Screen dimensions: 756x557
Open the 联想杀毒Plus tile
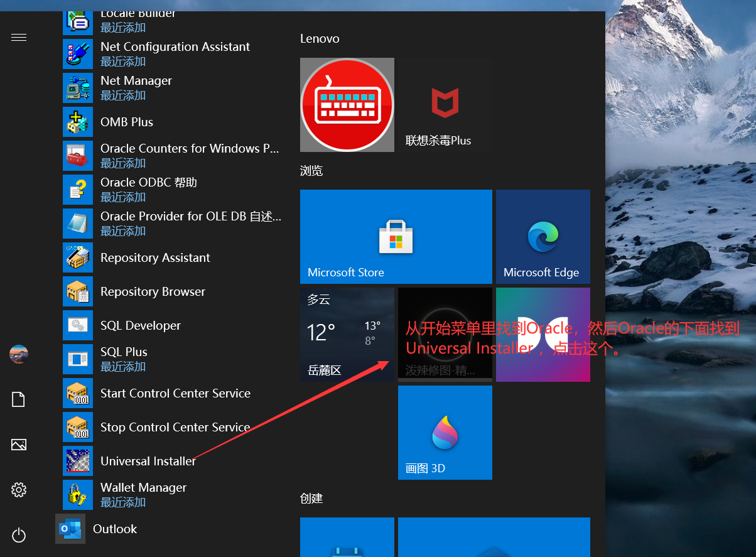(445, 105)
